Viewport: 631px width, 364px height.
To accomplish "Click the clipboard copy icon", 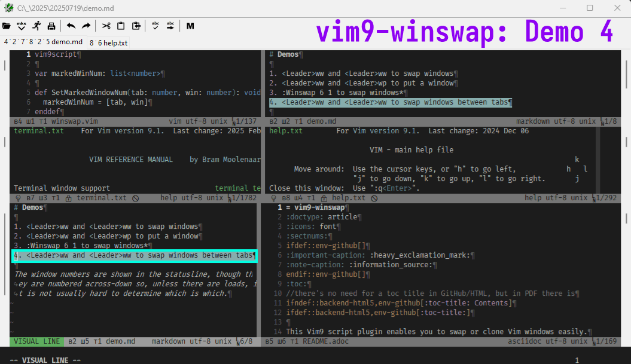I will tap(121, 26).
